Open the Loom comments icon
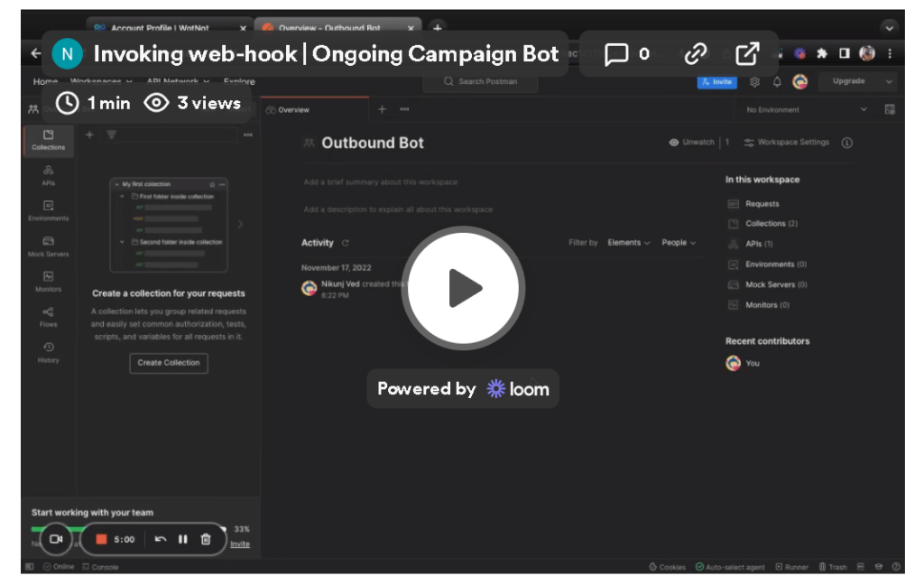Image resolution: width=924 pixels, height=585 pixels. click(616, 54)
